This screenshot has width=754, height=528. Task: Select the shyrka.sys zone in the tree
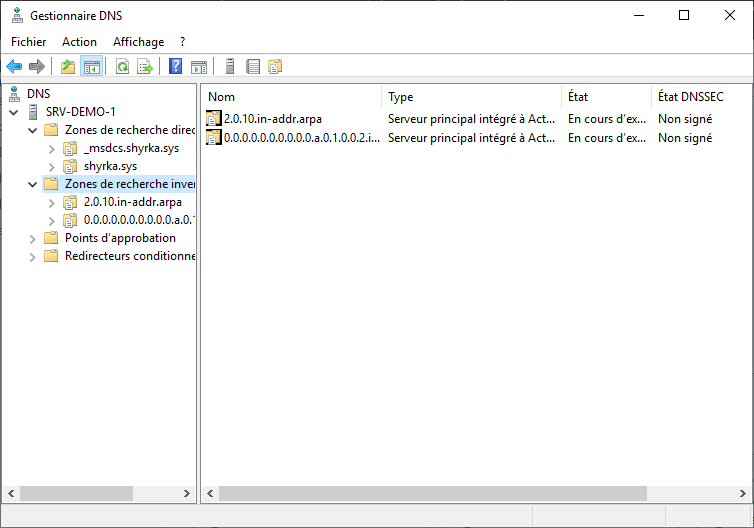pyautogui.click(x=110, y=166)
